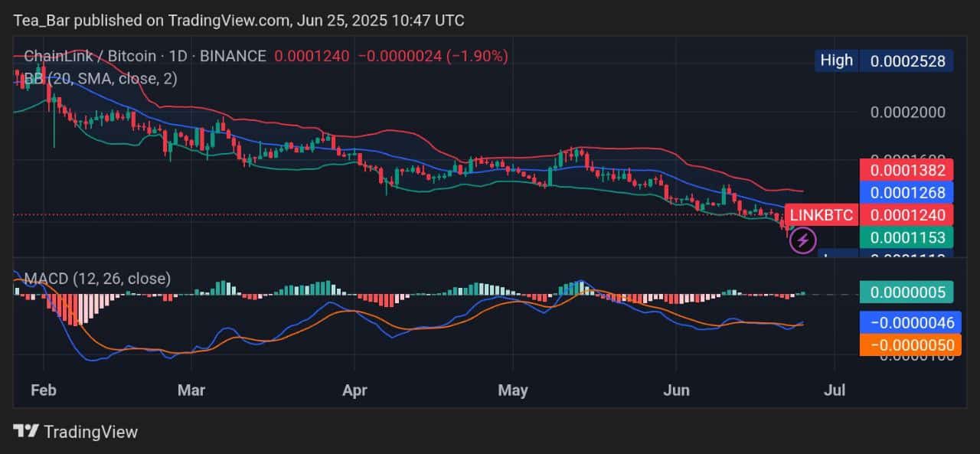Click the 0.0001240 last price in the header

[x=312, y=56]
